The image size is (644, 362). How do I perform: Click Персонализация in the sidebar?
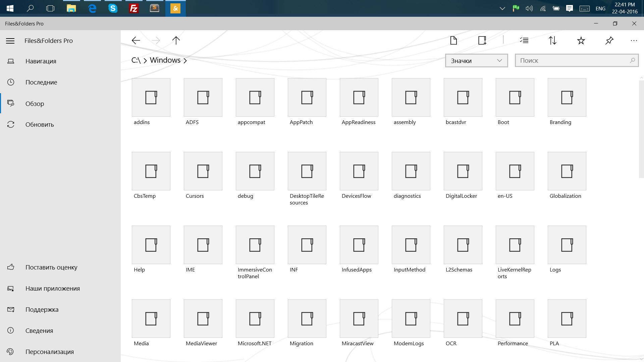tap(50, 352)
